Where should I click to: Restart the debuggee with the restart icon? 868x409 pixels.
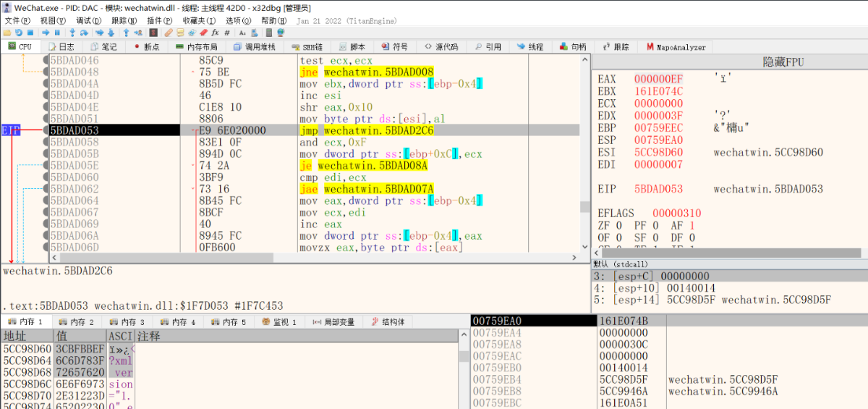18,33
